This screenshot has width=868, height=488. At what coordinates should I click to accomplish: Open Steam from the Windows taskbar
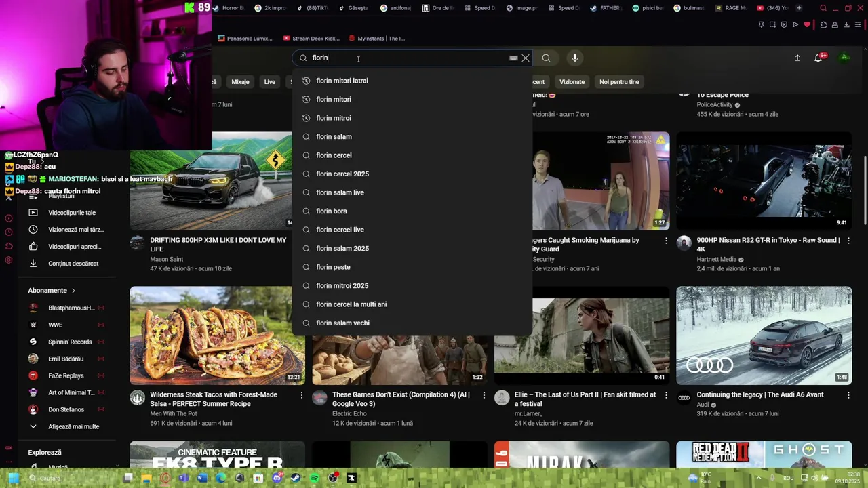click(296, 478)
